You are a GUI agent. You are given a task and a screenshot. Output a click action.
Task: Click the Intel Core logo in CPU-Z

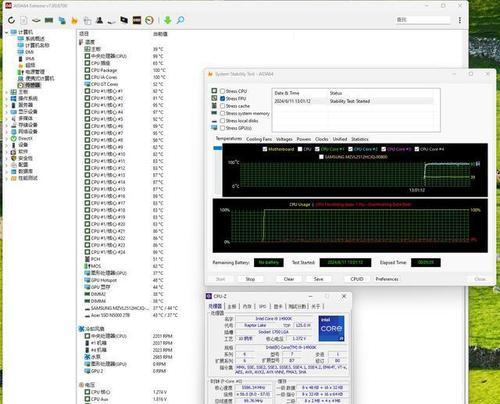pos(331,328)
